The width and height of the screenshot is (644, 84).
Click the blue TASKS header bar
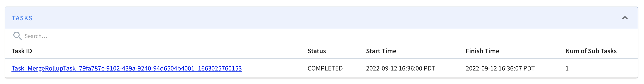[x=321, y=18]
